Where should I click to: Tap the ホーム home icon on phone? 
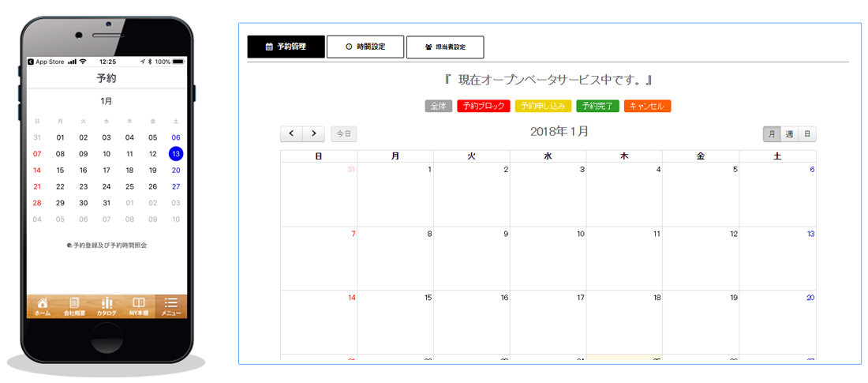(43, 306)
